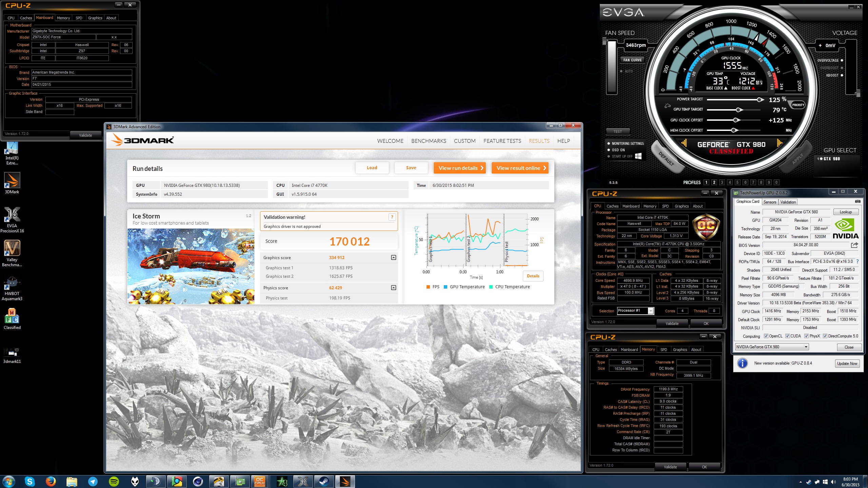Image resolution: width=868 pixels, height=488 pixels.
Task: Launch Firefox from the taskbar
Action: 51,481
